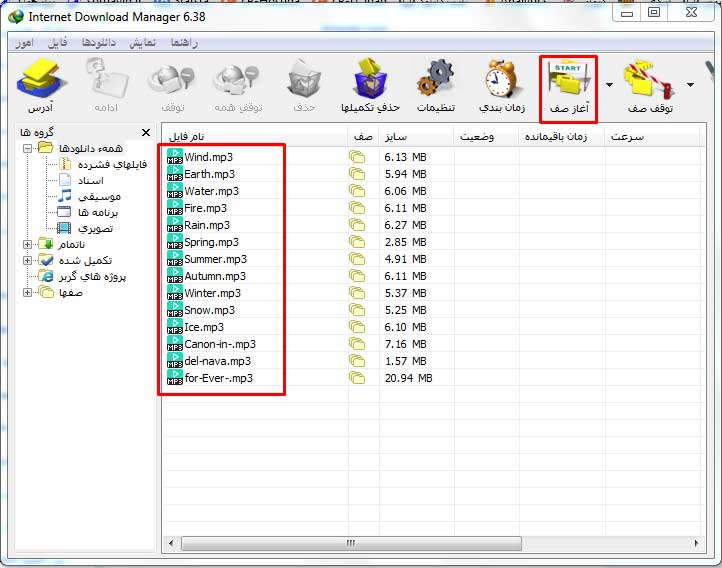Open the Start Queue dropdown arrow
Screen dimensions: 722x568
coord(609,85)
